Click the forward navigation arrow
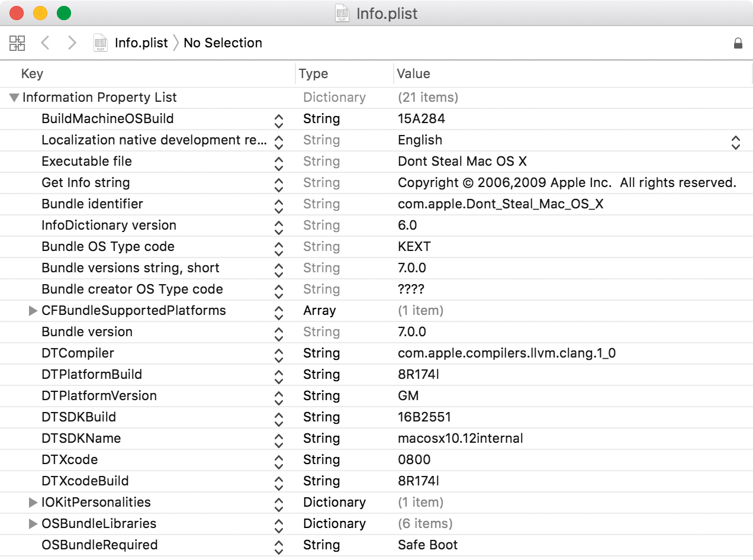The image size is (753, 560). coord(72,43)
